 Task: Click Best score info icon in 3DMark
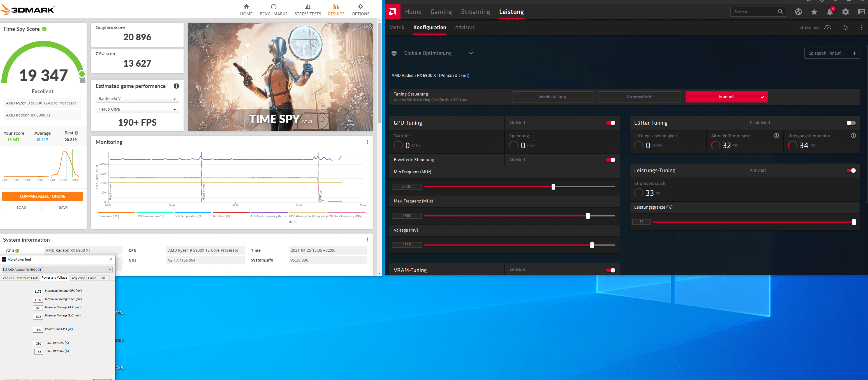coord(77,133)
